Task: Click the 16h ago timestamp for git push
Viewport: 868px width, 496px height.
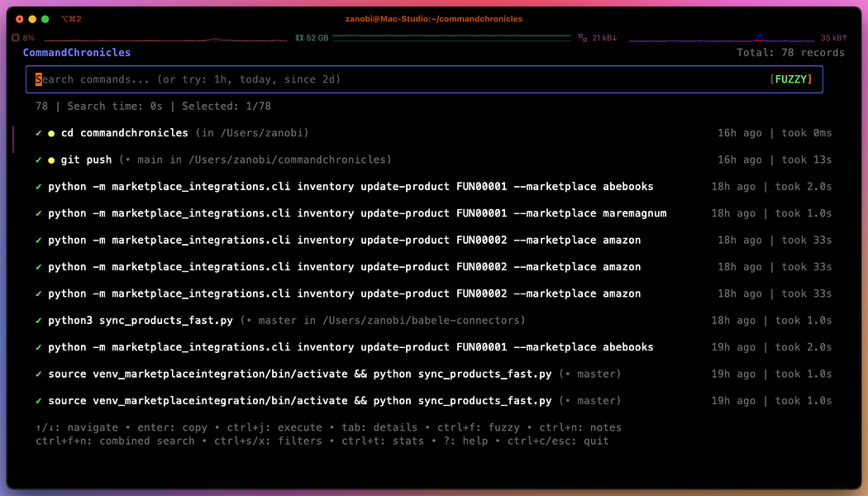Action: pyautogui.click(x=740, y=160)
